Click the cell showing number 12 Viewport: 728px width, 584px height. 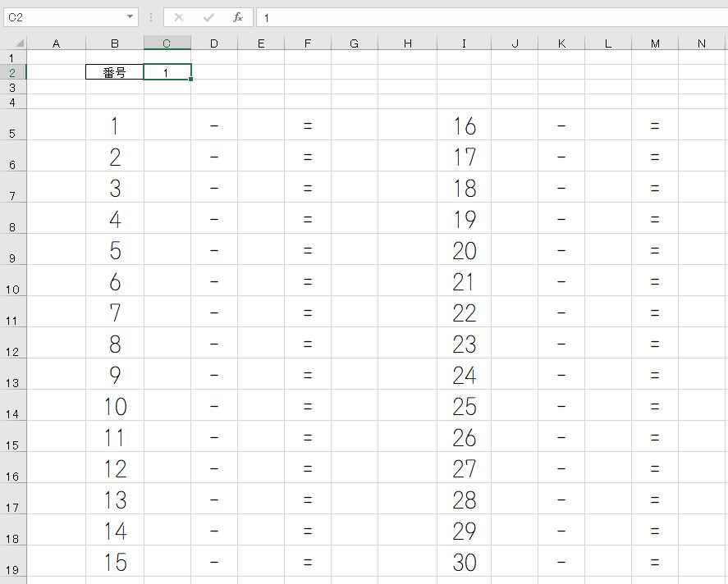coord(115,468)
